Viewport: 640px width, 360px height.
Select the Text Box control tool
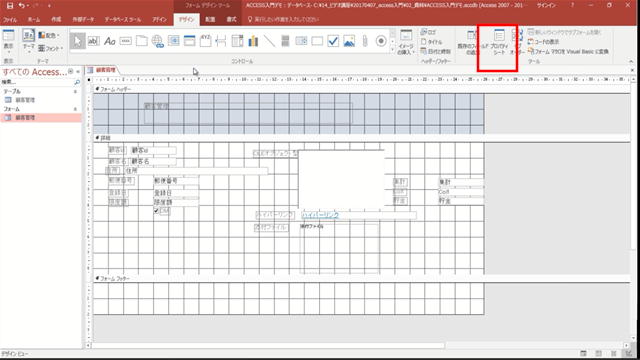(x=93, y=41)
